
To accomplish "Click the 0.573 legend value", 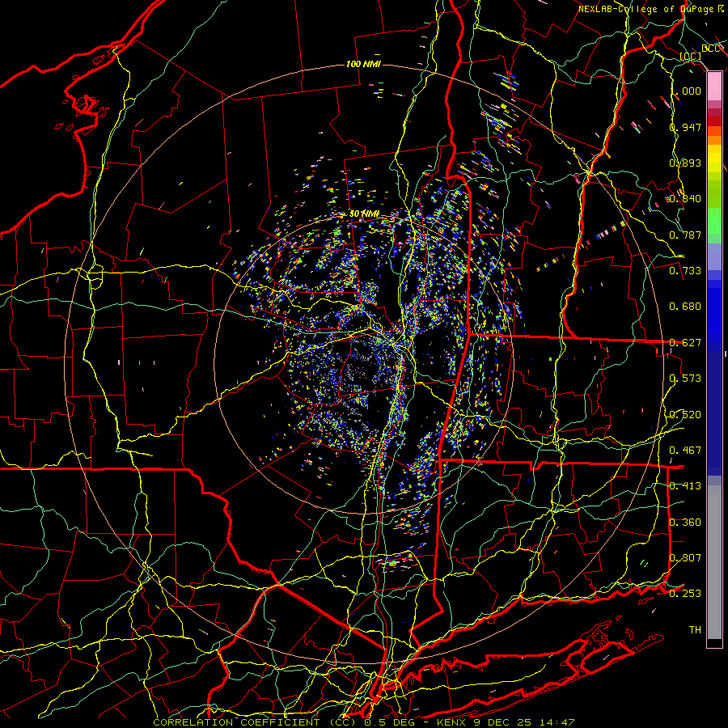I will (685, 379).
